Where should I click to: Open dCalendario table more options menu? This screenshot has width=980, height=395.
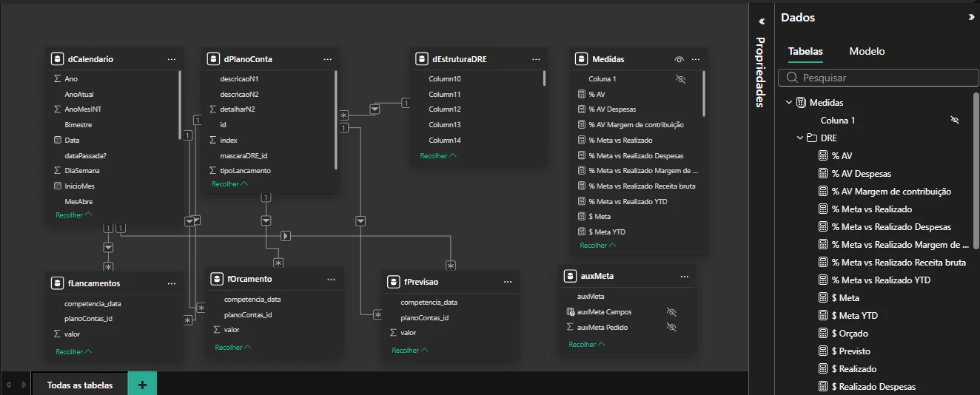click(x=172, y=59)
